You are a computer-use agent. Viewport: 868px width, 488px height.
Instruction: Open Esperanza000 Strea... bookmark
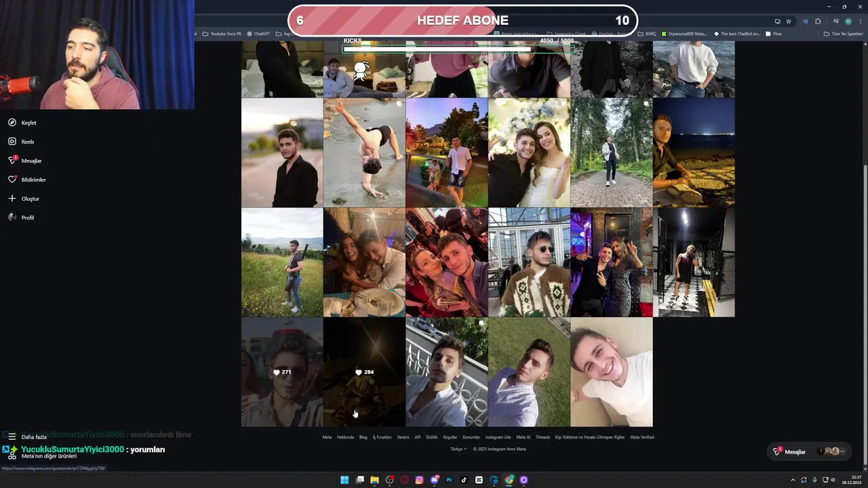(684, 33)
